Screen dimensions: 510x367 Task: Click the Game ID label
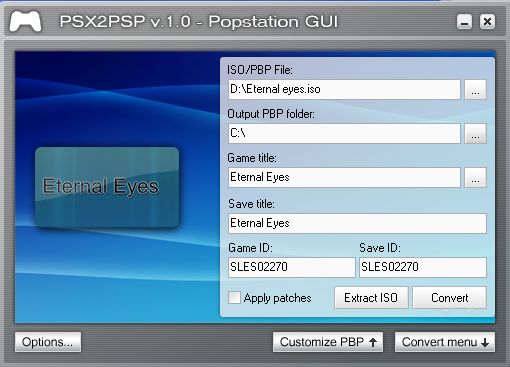[x=250, y=248]
